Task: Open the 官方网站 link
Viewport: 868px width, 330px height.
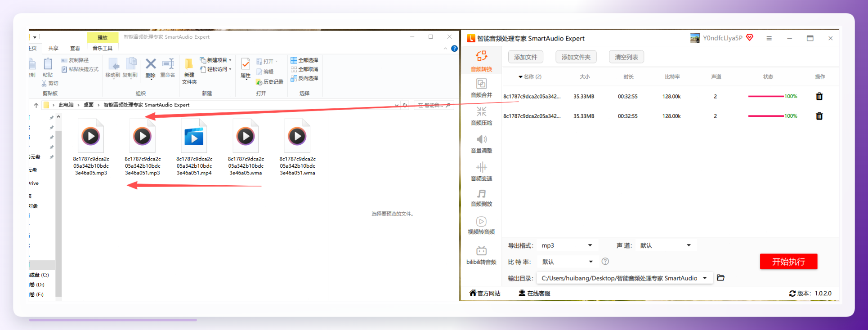Action: coord(485,293)
